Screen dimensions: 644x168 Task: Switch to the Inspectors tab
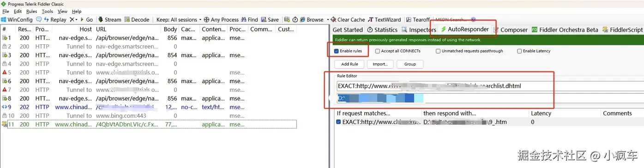point(418,30)
